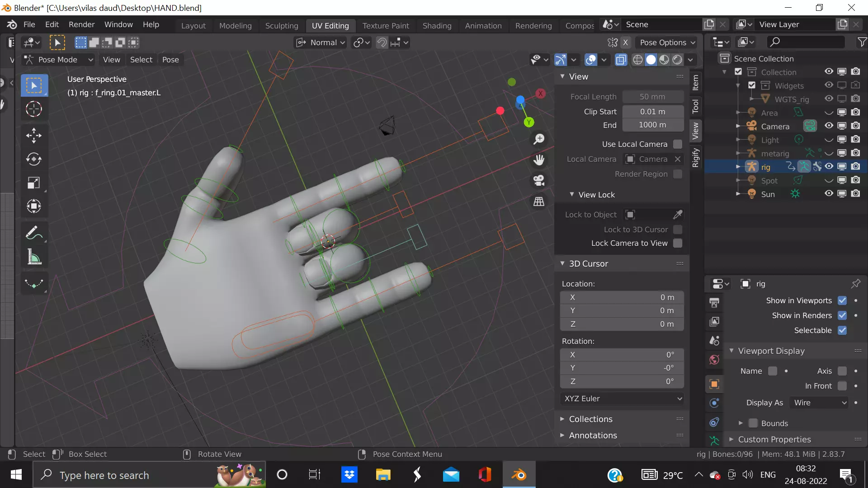
Task: Switch to solid viewport shading
Action: [x=651, y=60]
